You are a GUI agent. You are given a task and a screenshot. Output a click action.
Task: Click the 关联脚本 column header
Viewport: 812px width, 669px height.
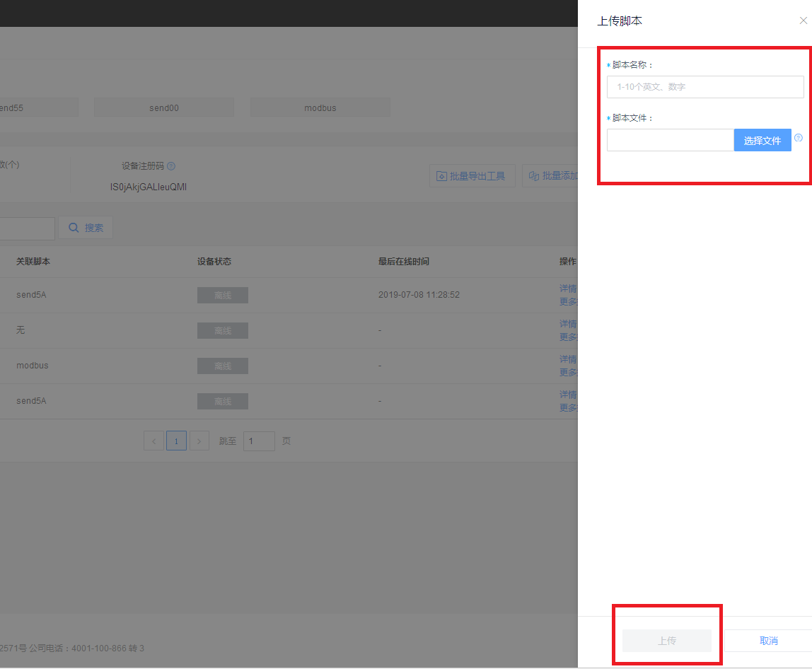pyautogui.click(x=33, y=262)
